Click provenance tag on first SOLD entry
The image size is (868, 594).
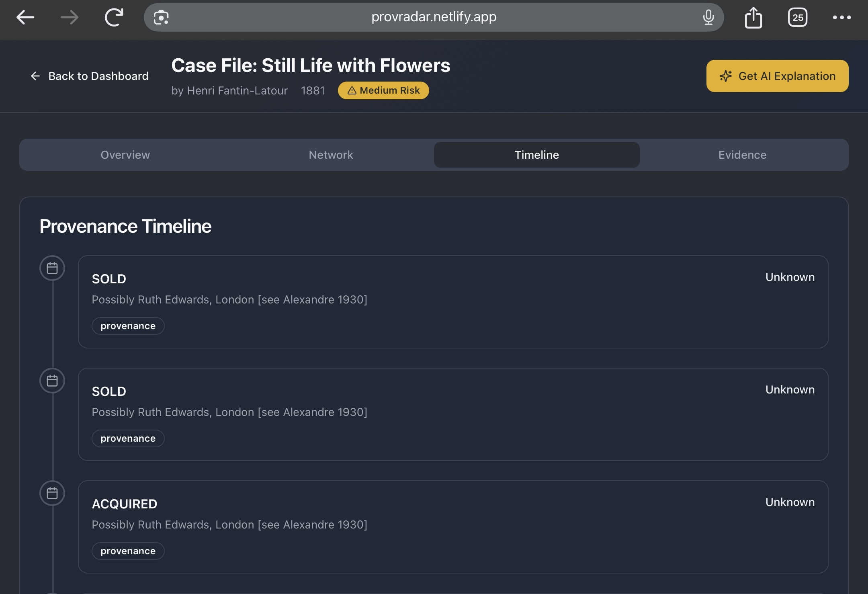[128, 326]
